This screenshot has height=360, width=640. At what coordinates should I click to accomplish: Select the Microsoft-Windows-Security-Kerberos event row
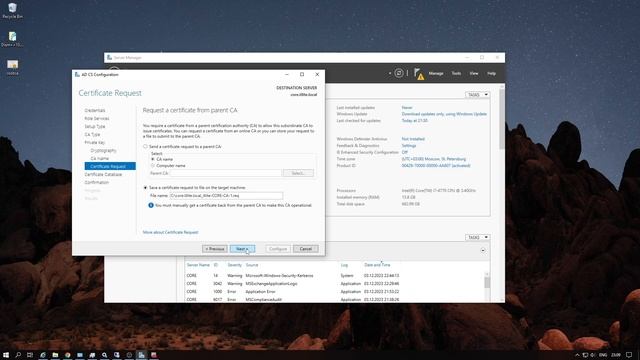pos(334,276)
